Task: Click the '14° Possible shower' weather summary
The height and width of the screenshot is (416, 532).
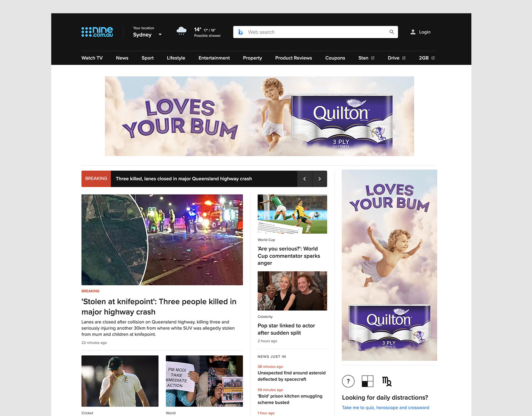Action: (207, 32)
